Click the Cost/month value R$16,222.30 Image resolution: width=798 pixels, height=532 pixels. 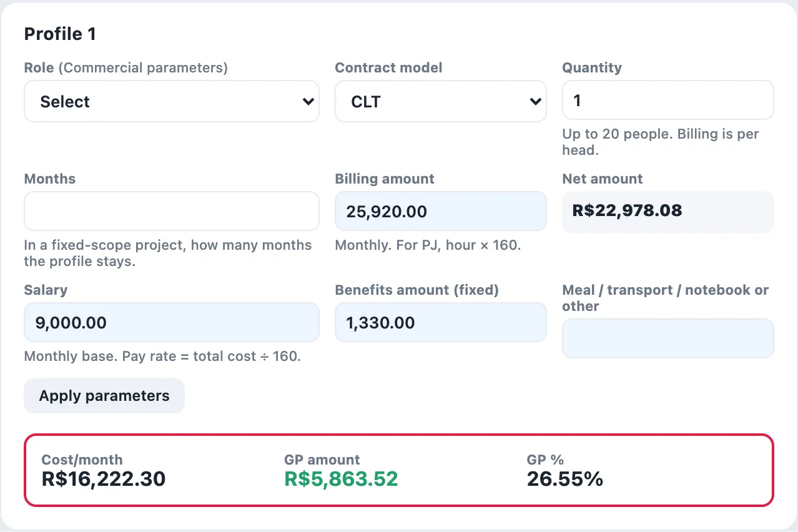(x=104, y=479)
